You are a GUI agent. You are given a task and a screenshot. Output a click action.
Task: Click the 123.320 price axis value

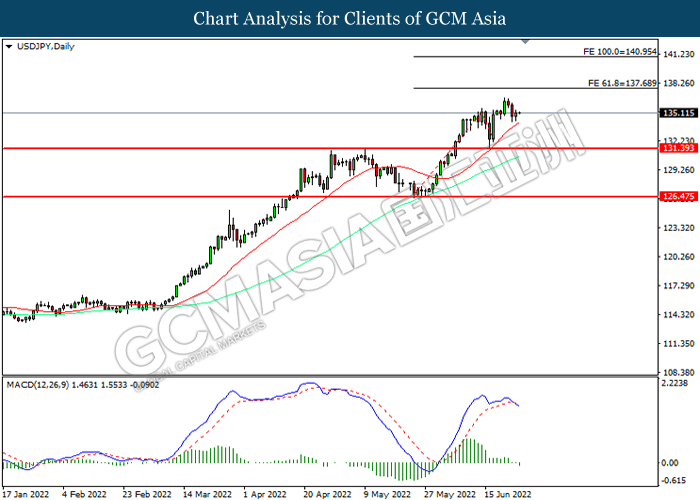(679, 228)
